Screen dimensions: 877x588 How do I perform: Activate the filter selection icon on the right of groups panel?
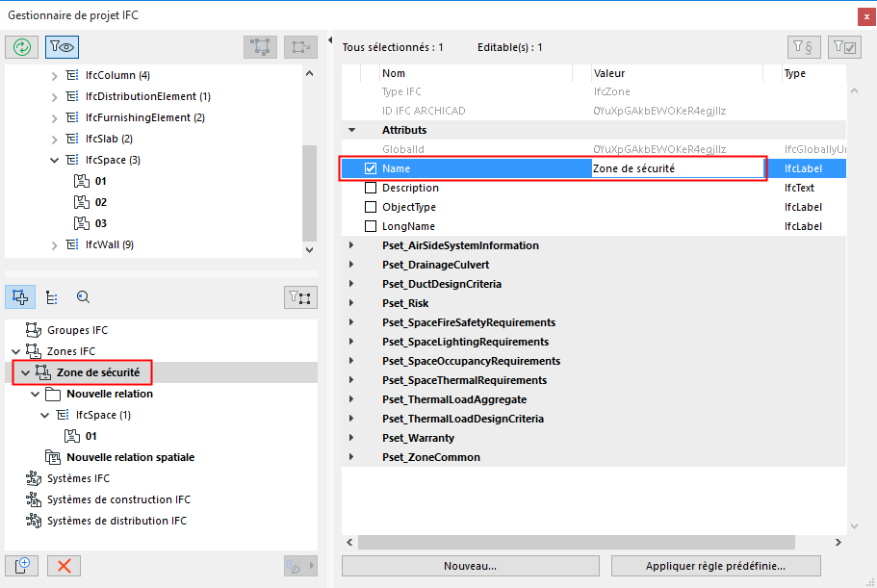[300, 297]
